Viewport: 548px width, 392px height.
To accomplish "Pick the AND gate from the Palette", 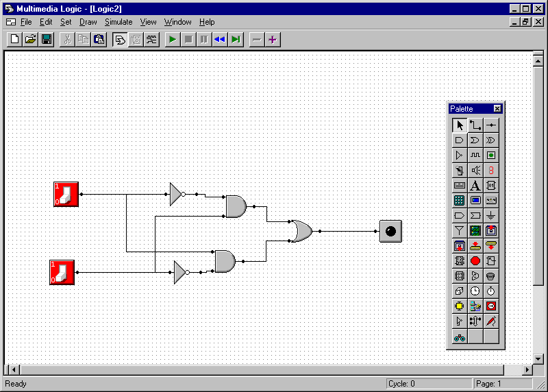I will [x=459, y=140].
